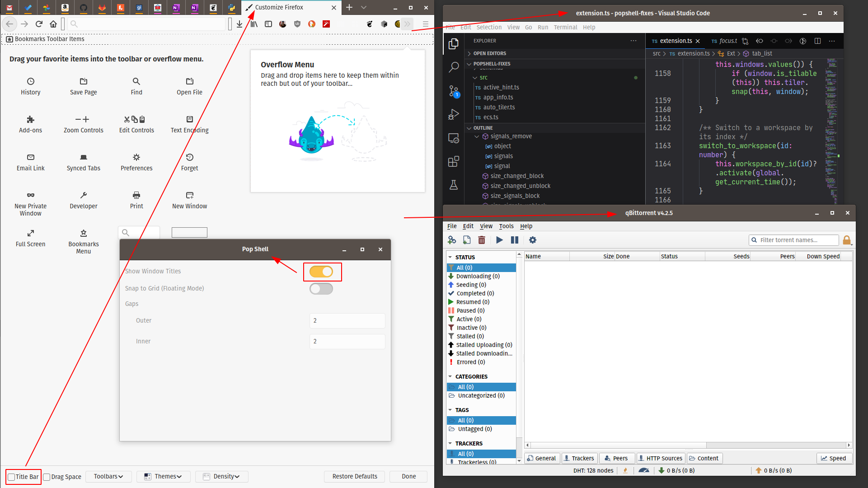This screenshot has width=868, height=488.
Task: Click the Outer gaps input field
Action: (347, 321)
